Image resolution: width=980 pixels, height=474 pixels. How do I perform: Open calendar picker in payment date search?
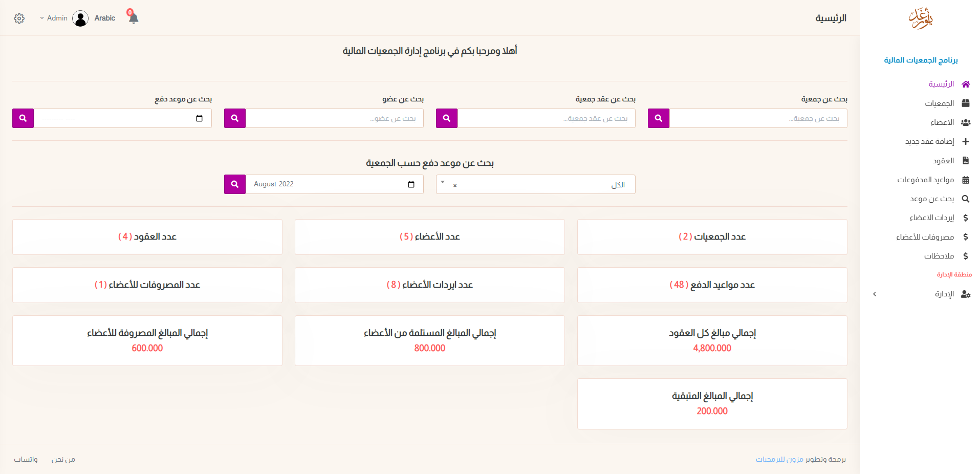(199, 118)
